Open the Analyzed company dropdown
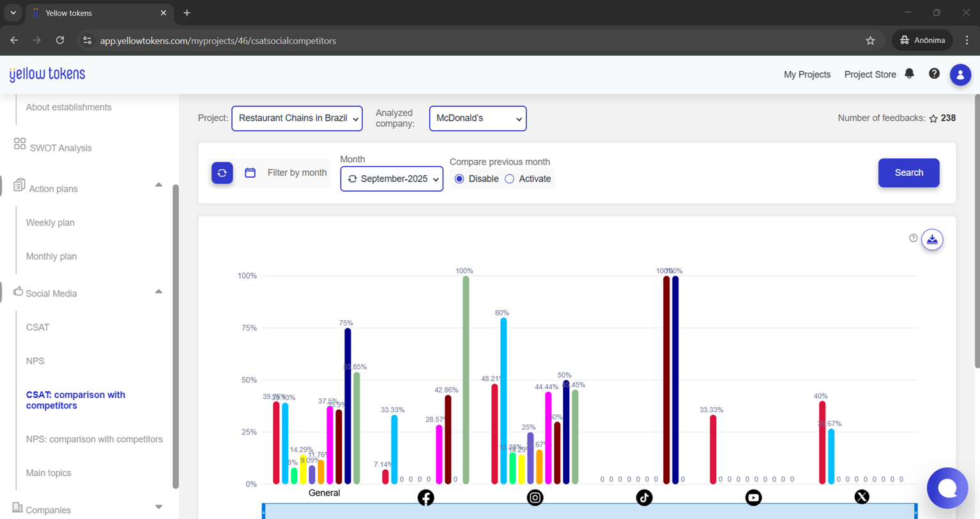The image size is (980, 519). 478,118
